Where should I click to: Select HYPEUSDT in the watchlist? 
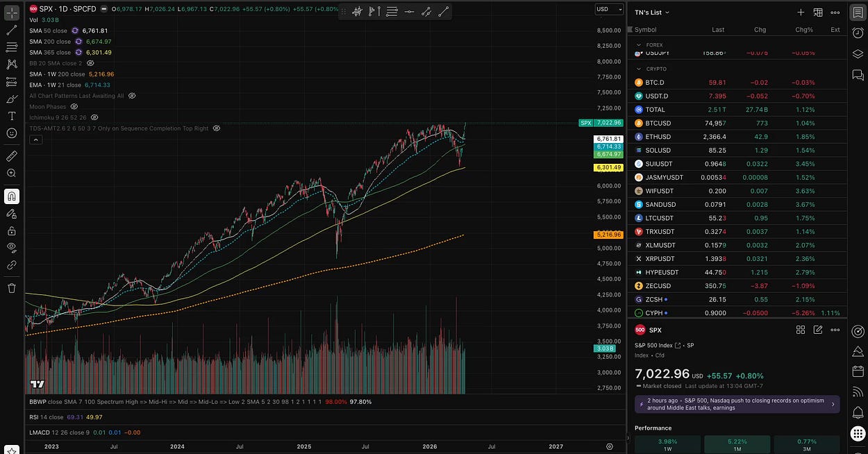click(x=737, y=272)
